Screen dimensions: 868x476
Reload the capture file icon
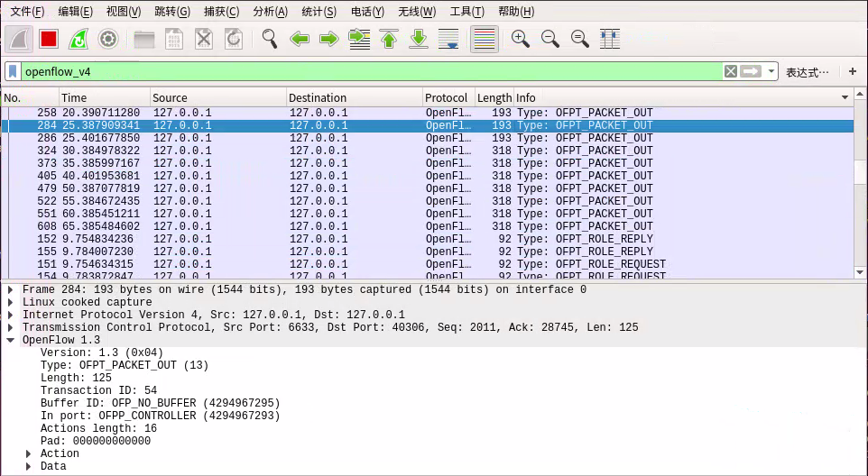[234, 39]
